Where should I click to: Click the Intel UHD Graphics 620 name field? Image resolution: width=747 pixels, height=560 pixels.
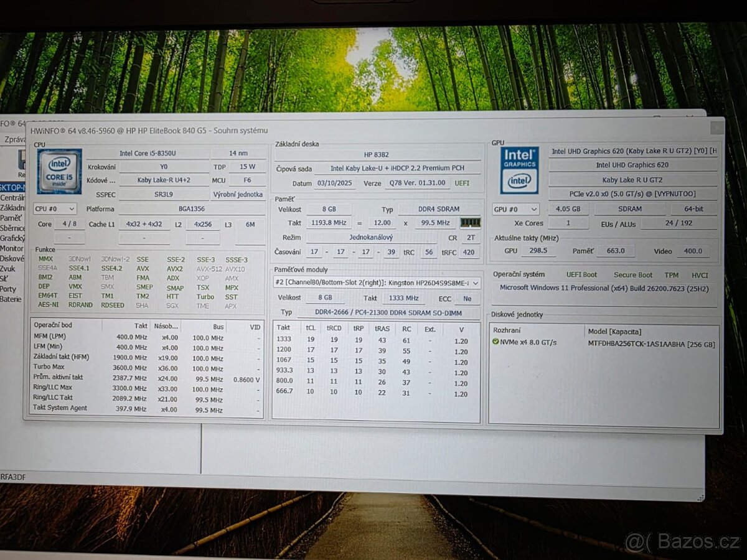[x=632, y=165]
